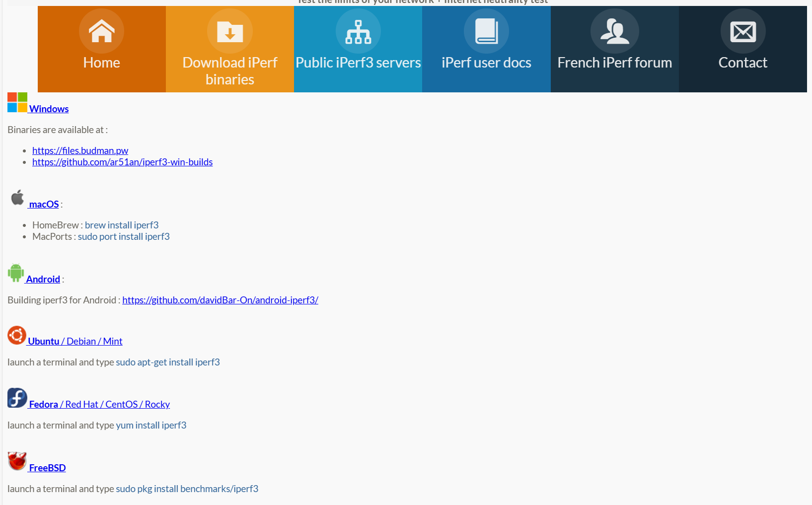Screen dimensions: 812x505
Task: Follow the macOS section link
Action: click(x=44, y=204)
